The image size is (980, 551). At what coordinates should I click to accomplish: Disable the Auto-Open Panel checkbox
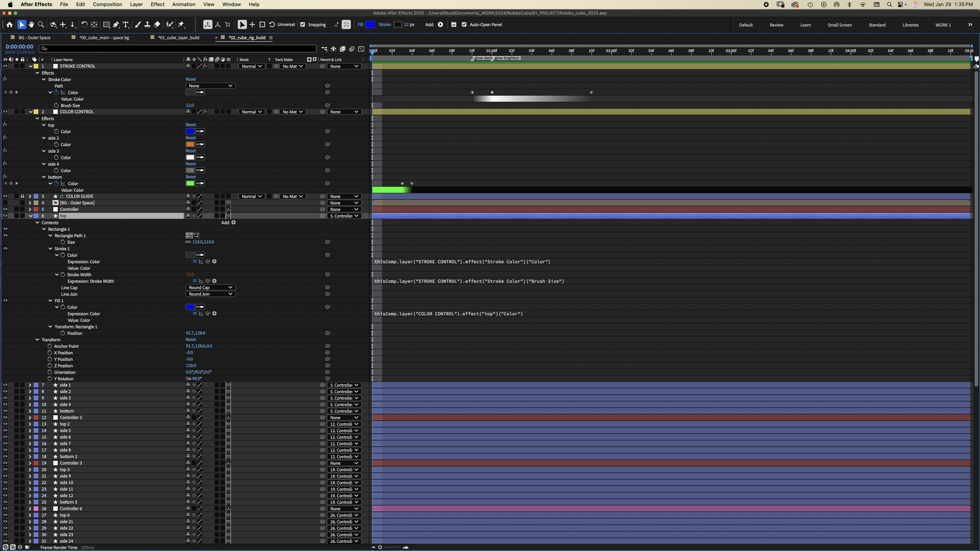click(x=464, y=25)
